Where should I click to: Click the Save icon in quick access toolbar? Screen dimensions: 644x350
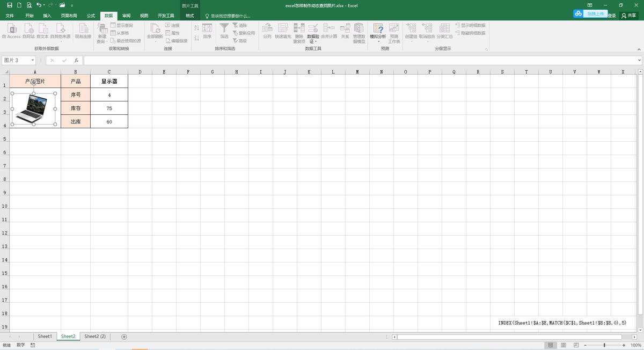point(10,5)
